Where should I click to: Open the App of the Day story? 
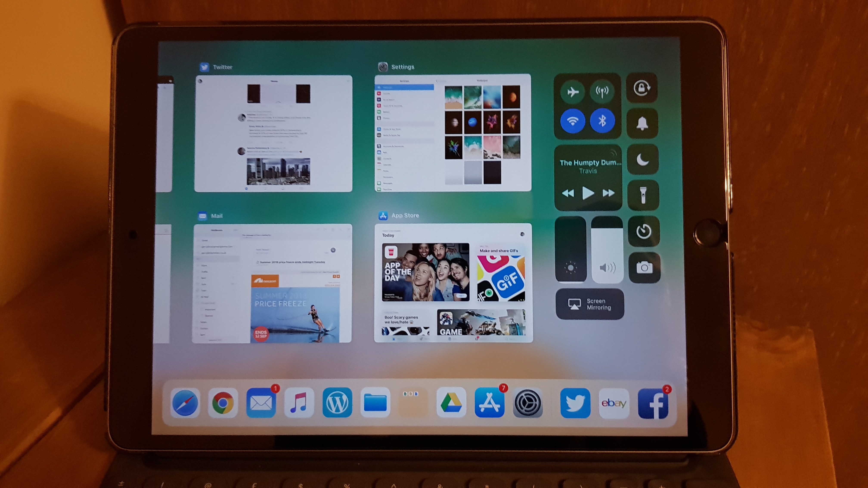(x=426, y=272)
